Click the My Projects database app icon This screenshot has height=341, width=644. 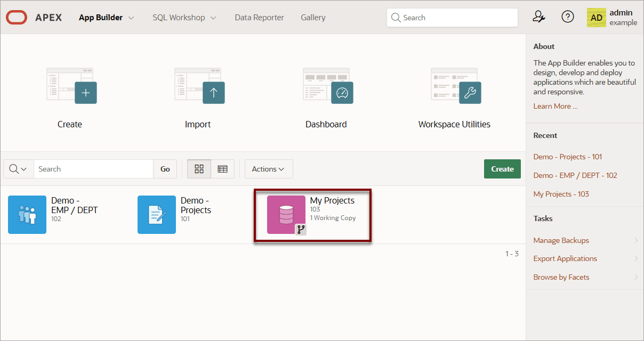[x=286, y=215]
